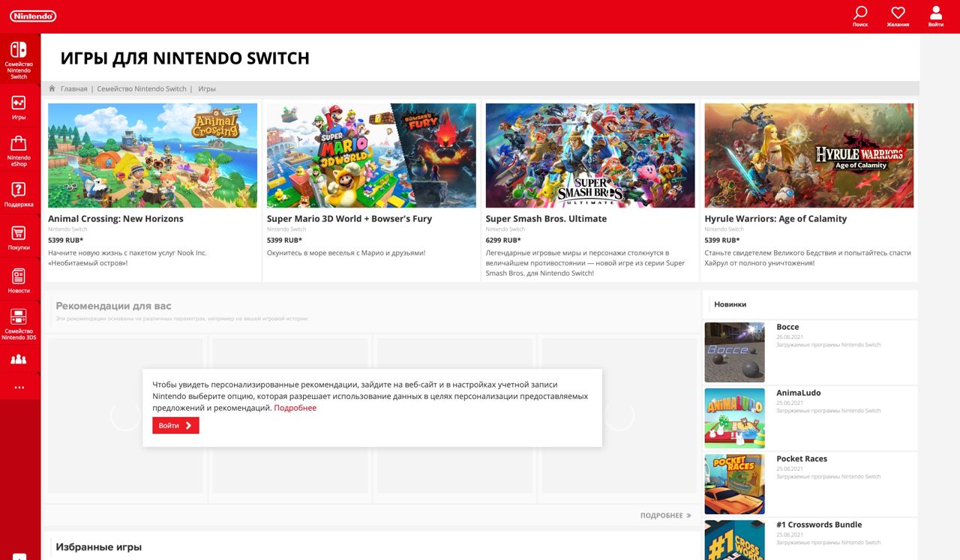Click the Nintendo logo

(x=33, y=16)
